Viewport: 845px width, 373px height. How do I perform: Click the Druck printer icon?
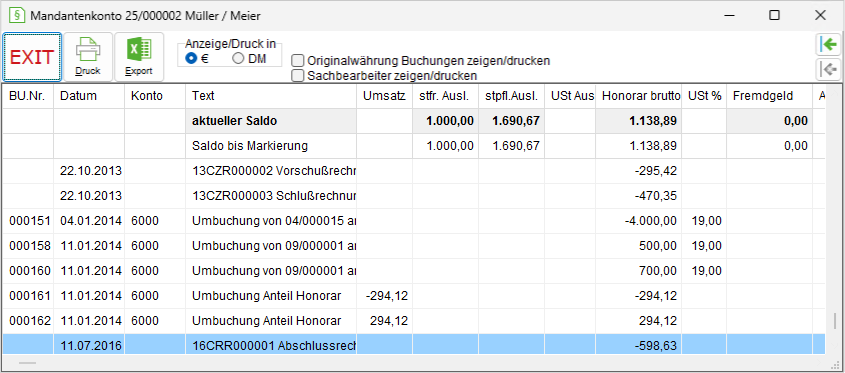click(x=88, y=57)
